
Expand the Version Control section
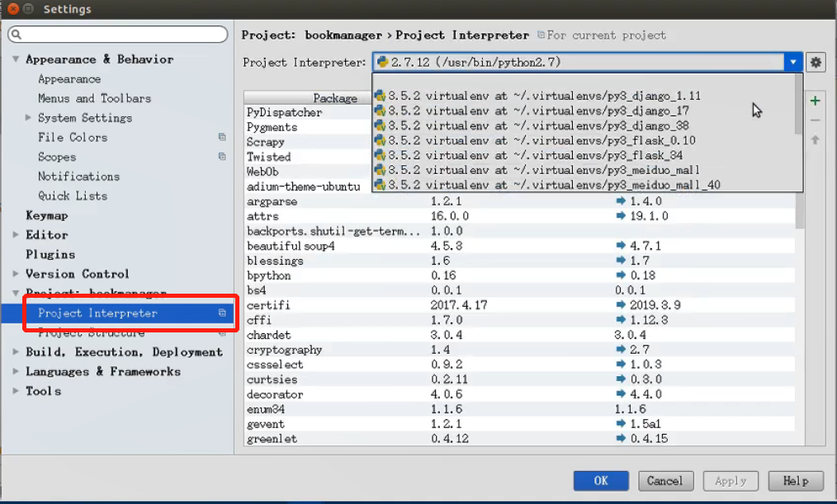[16, 274]
